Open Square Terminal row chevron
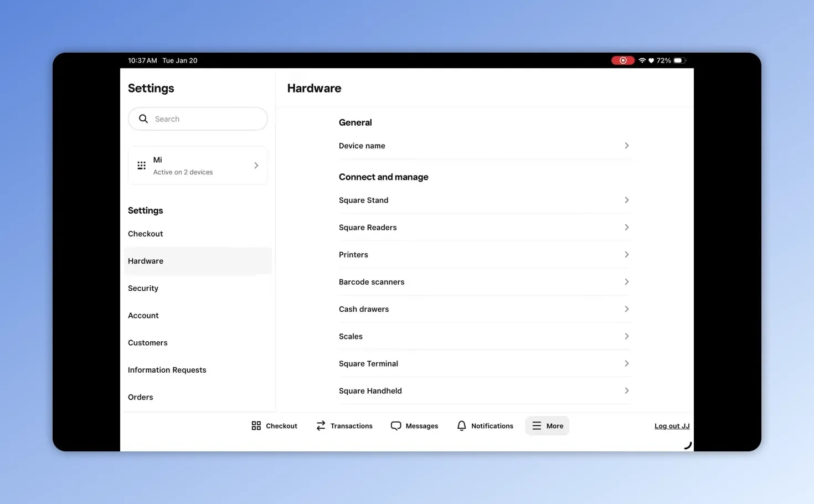 [626, 363]
